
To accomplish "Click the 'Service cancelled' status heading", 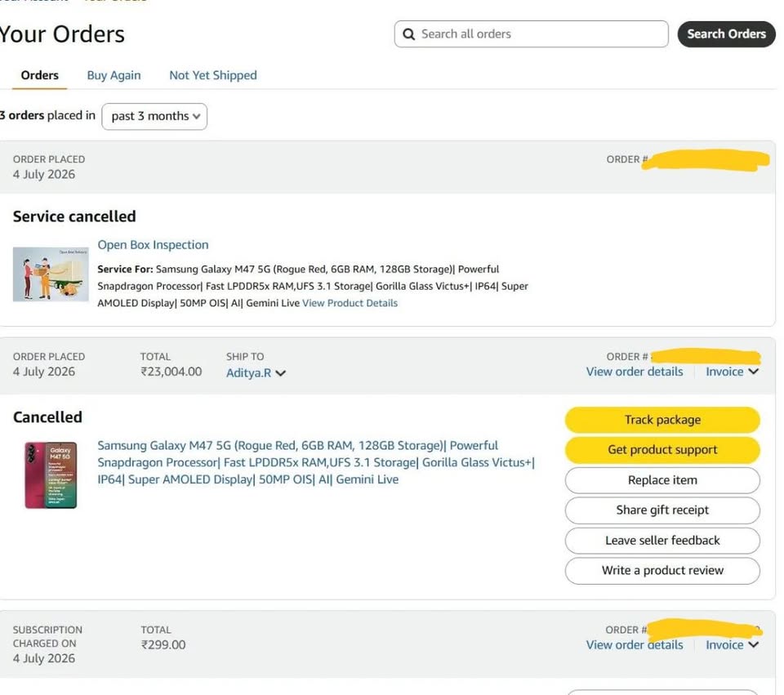I will (x=74, y=216).
